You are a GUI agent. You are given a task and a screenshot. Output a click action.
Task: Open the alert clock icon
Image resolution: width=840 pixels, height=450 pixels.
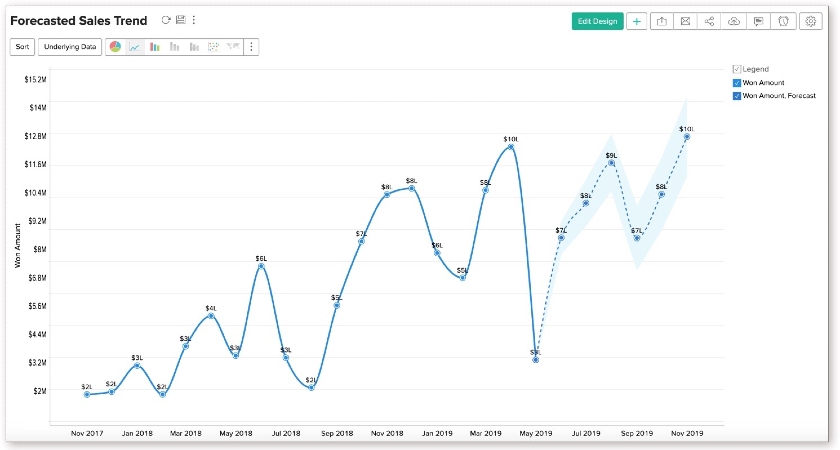(x=783, y=21)
